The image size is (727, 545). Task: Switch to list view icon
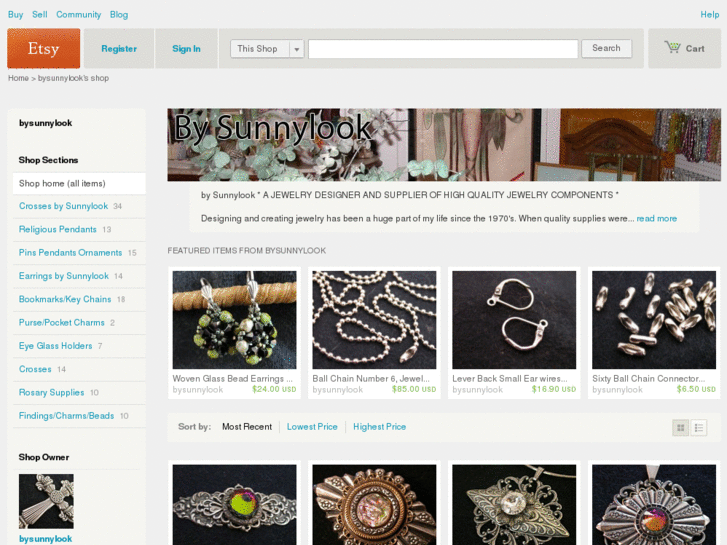point(699,428)
